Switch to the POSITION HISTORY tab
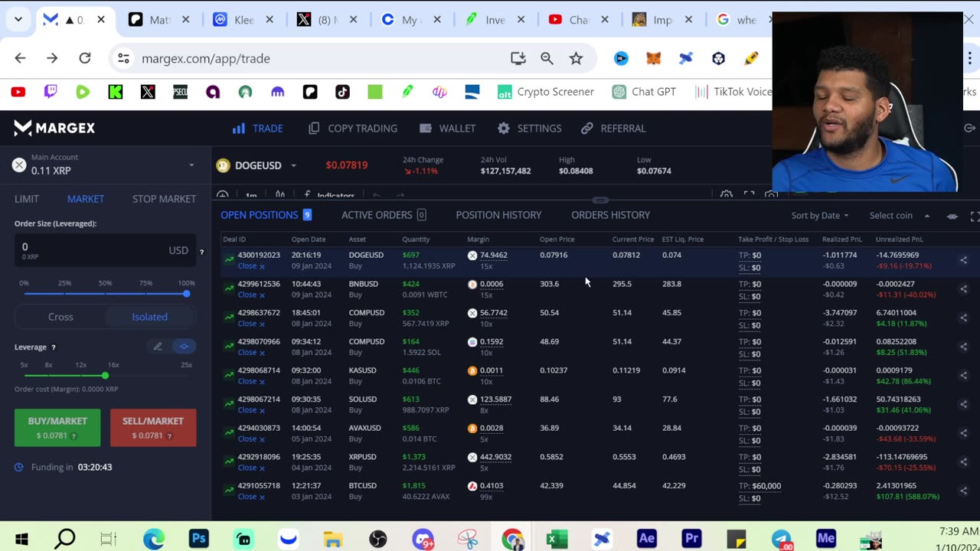The width and height of the screenshot is (980, 551). tap(498, 215)
